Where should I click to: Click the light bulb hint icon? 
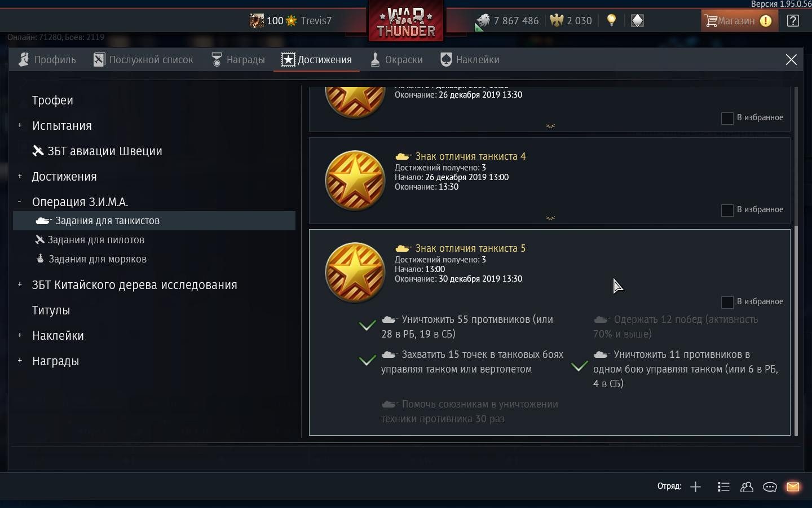(611, 21)
